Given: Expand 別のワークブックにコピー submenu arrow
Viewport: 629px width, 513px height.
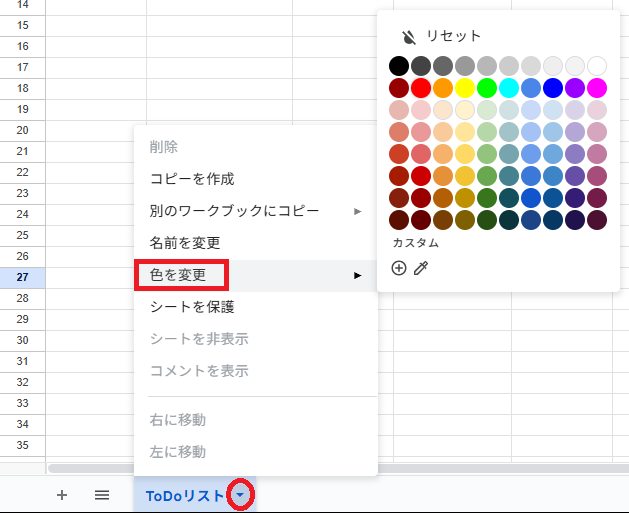Looking at the screenshot, I should point(358,211).
